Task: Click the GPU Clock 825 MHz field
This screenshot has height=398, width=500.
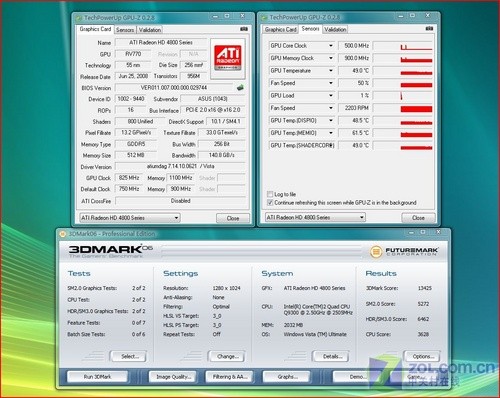Action: tap(129, 178)
